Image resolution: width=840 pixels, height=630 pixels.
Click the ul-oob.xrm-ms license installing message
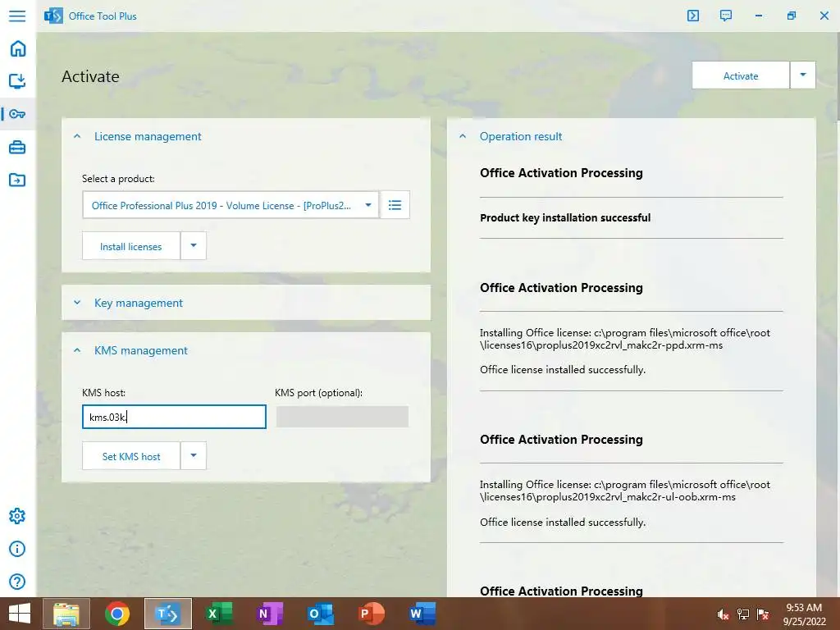click(624, 491)
